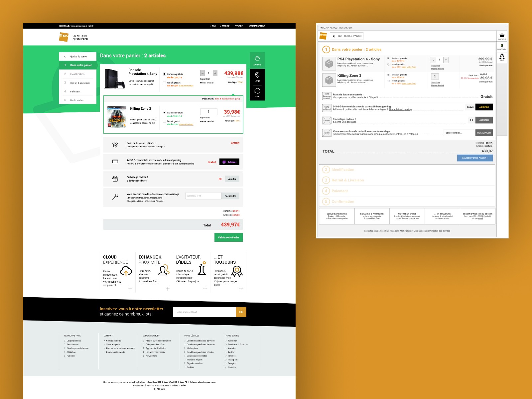
Task: Click the Montparn. location pin in wireframe
Action: pos(502,46)
